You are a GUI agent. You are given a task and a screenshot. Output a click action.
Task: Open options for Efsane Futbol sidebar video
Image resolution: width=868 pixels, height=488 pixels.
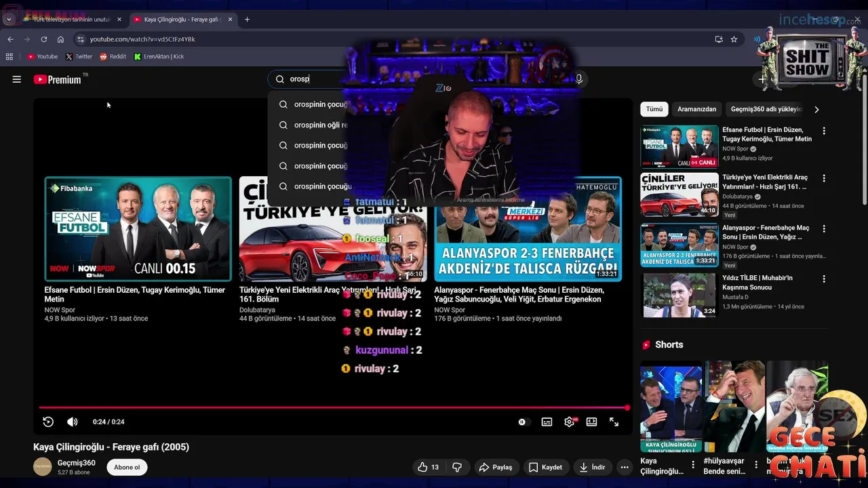point(824,131)
